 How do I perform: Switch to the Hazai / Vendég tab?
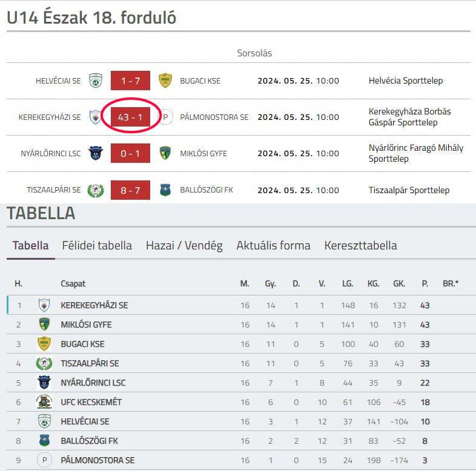(x=184, y=245)
